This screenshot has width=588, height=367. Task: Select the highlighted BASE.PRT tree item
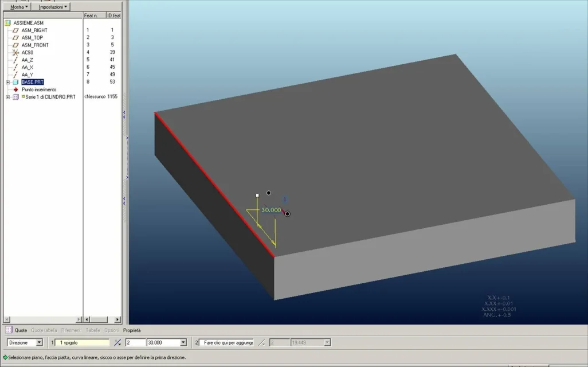(x=33, y=82)
